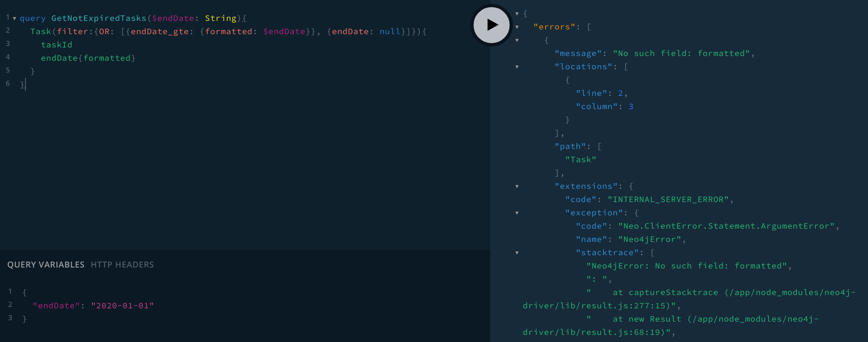The height and width of the screenshot is (342, 868).
Task: Collapse the GetNotExpiredTasks query on line 1
Action: click(x=15, y=18)
